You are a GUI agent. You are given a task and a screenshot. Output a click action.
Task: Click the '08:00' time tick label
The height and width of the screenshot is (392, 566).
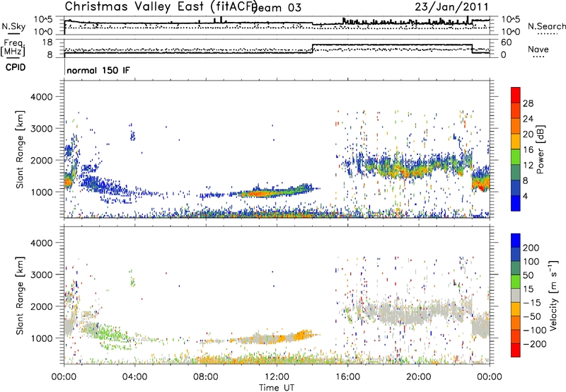206,377
